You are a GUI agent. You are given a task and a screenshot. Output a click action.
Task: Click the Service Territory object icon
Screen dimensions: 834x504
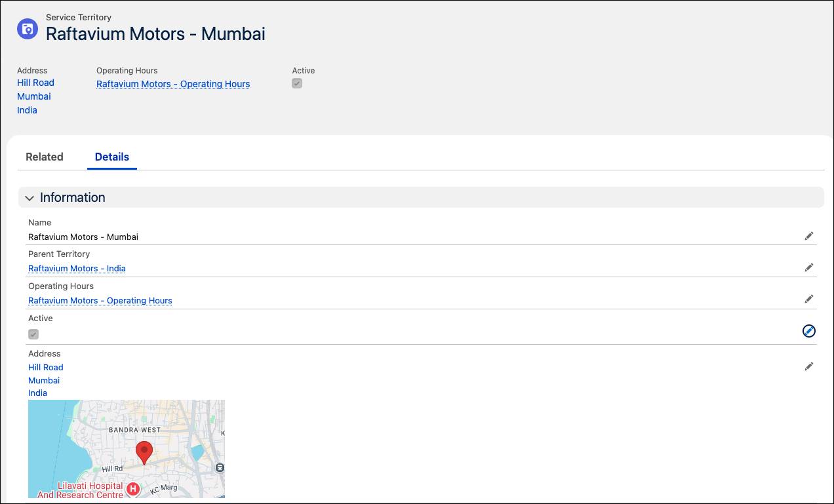(27, 29)
